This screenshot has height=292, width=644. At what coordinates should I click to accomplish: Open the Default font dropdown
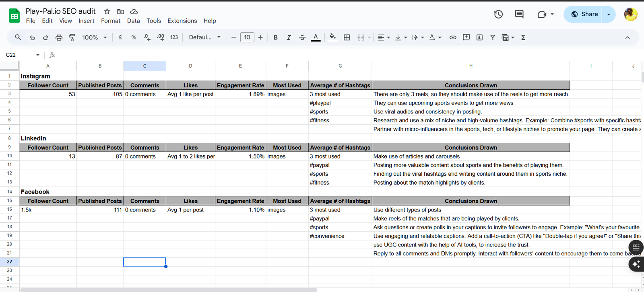pos(205,37)
